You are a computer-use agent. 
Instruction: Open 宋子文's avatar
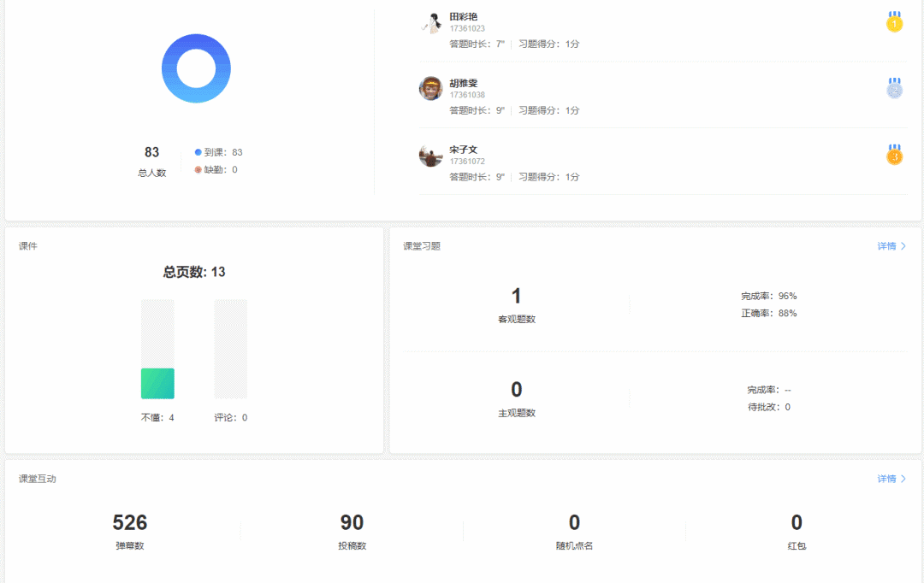point(430,156)
